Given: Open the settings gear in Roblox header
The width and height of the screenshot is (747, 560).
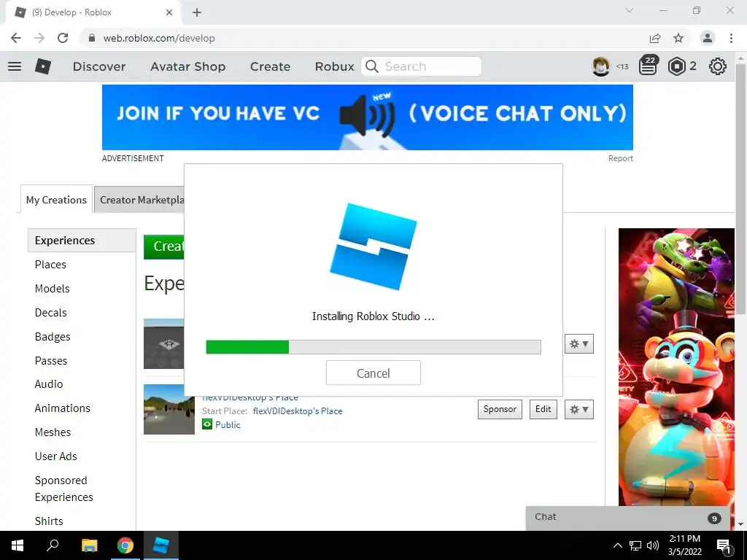Looking at the screenshot, I should 718,66.
